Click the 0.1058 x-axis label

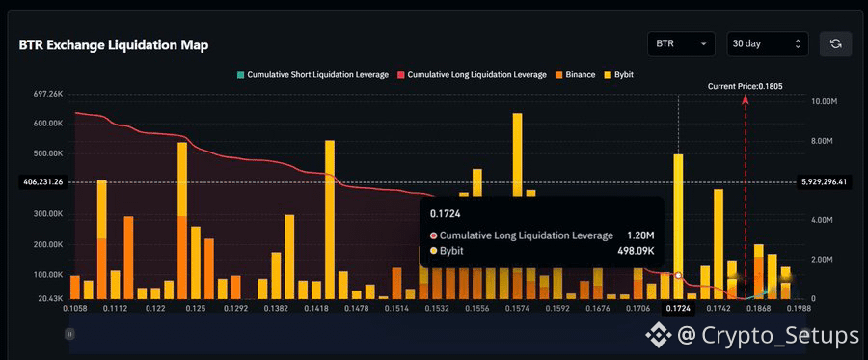74,309
